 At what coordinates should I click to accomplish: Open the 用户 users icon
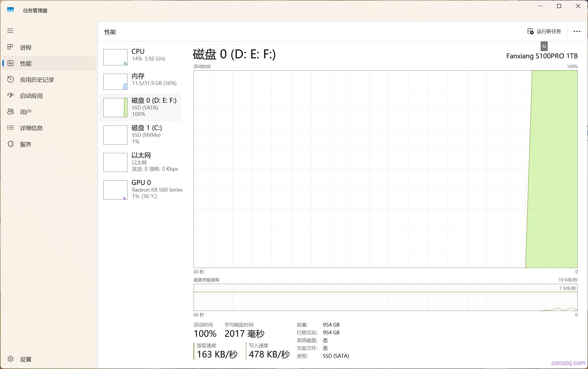[10, 112]
